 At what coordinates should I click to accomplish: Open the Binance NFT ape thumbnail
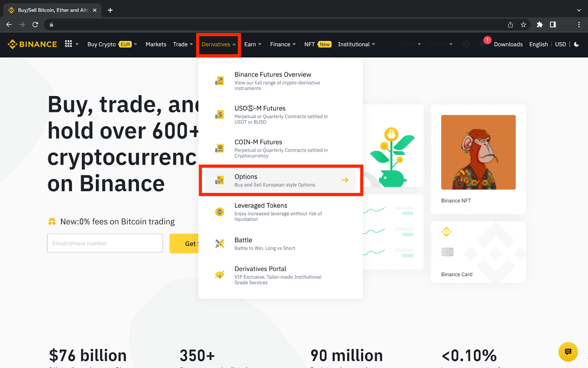point(478,152)
